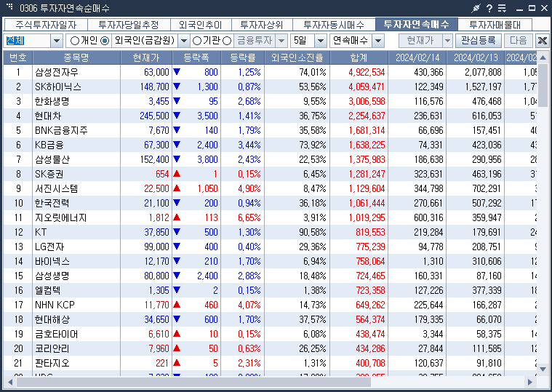552x392 pixels.
Task: Click the 관심등록 button
Action: click(x=478, y=41)
